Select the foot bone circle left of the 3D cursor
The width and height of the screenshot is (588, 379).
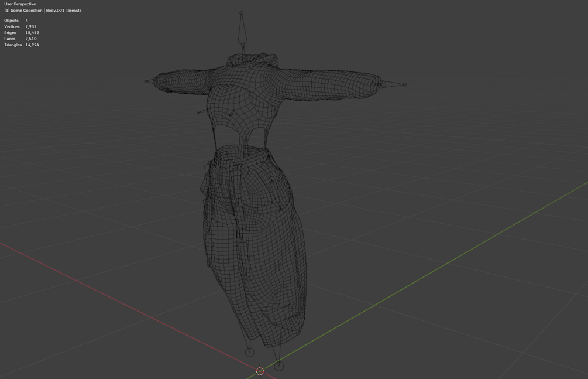pos(249,352)
